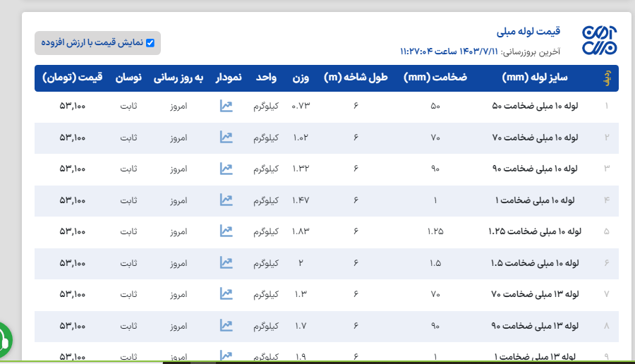Click the وزن column header

pos(301,78)
